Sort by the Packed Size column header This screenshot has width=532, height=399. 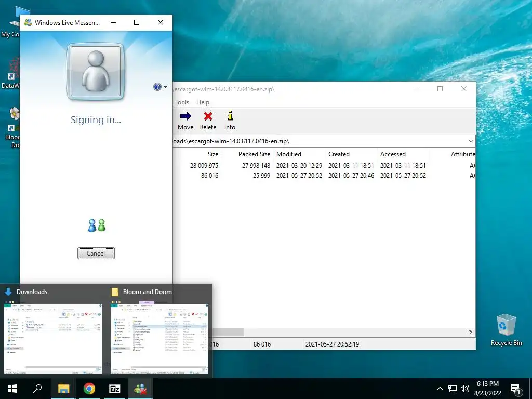(254, 154)
